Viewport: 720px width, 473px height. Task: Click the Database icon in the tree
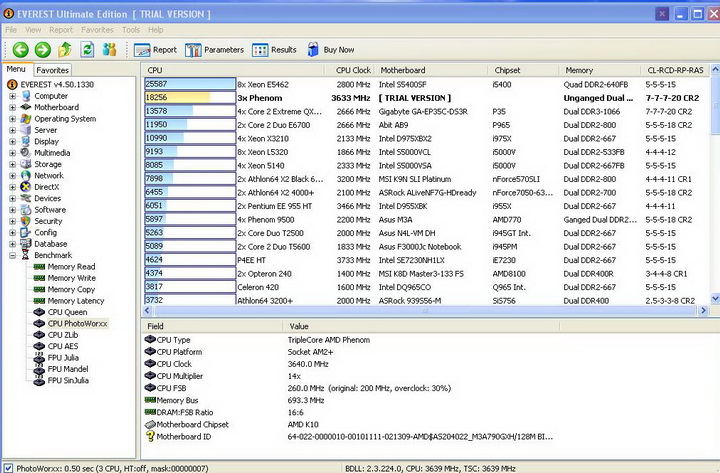click(x=26, y=244)
